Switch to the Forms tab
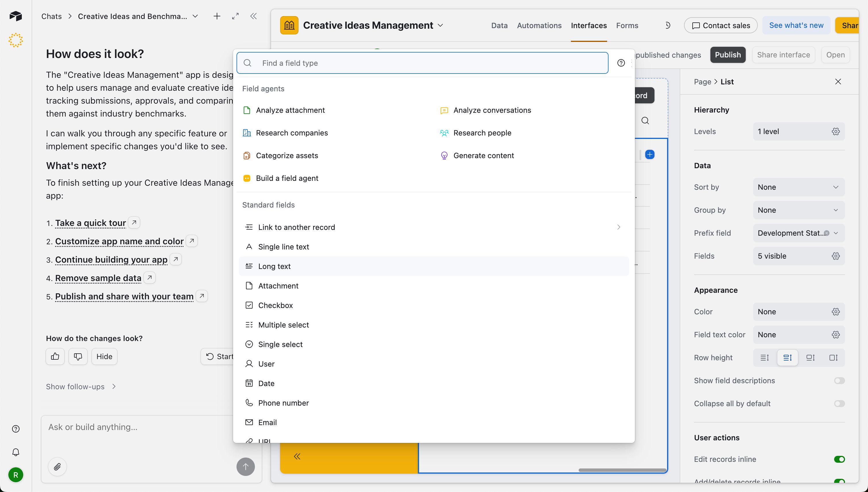This screenshot has width=868, height=492. click(x=627, y=25)
